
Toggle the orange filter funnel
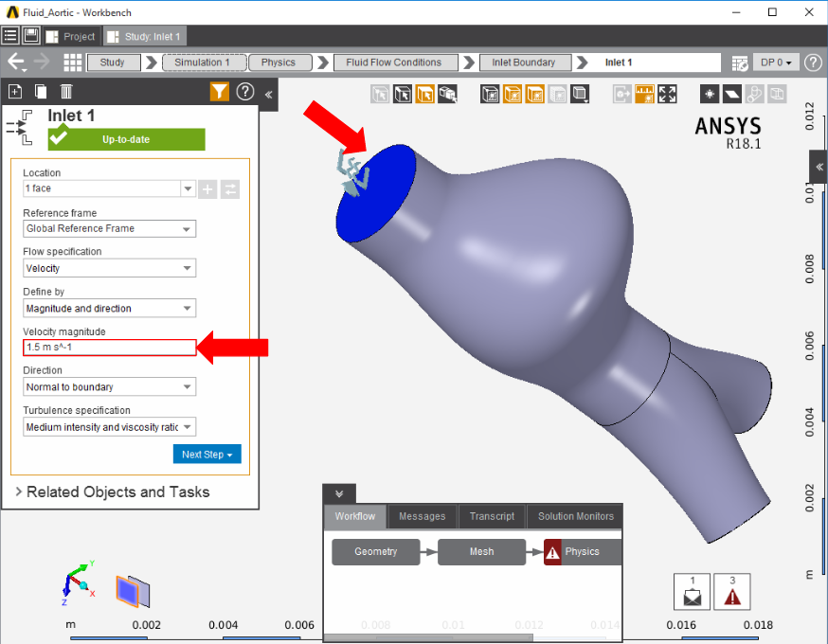click(x=219, y=92)
